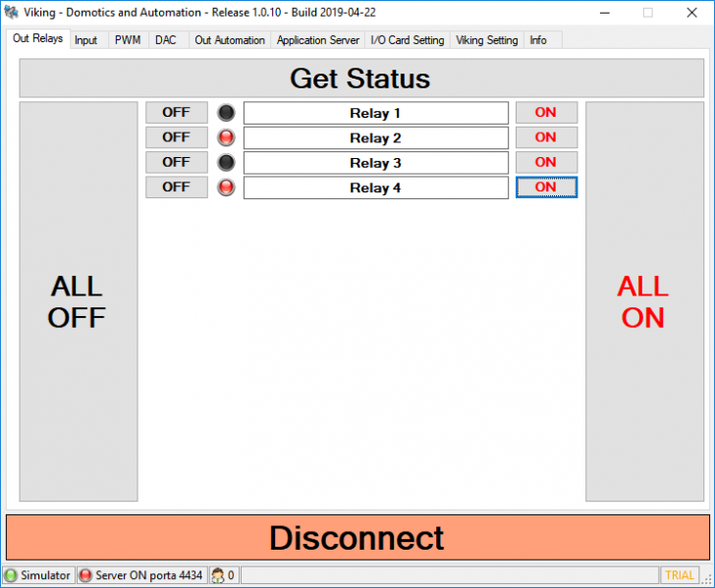
Task: Click the connected users icon in status bar
Action: (217, 575)
